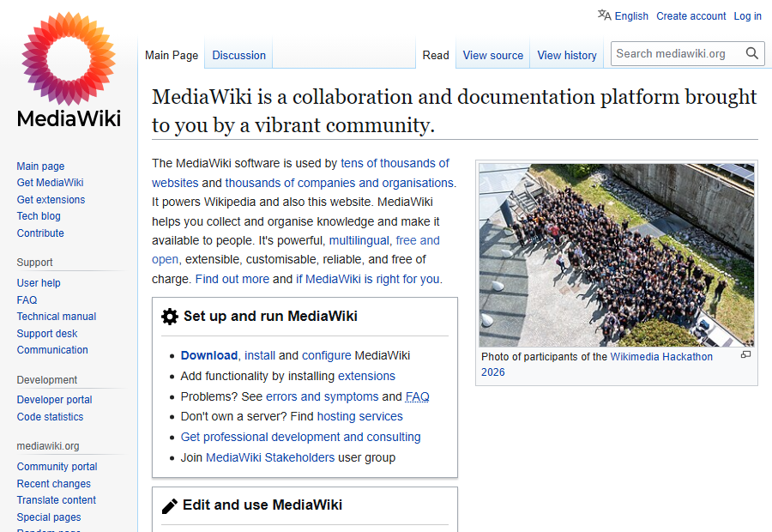
Task: Click the search magnifier icon
Action: point(751,53)
